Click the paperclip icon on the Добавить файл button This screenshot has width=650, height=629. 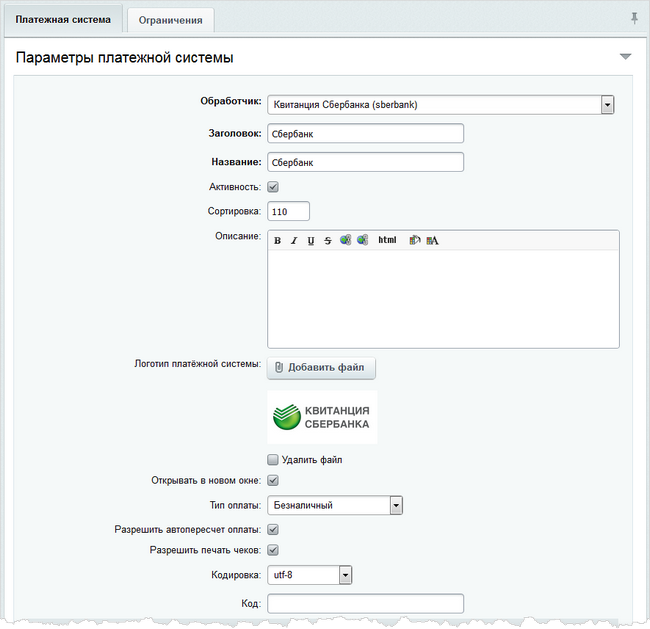(279, 367)
